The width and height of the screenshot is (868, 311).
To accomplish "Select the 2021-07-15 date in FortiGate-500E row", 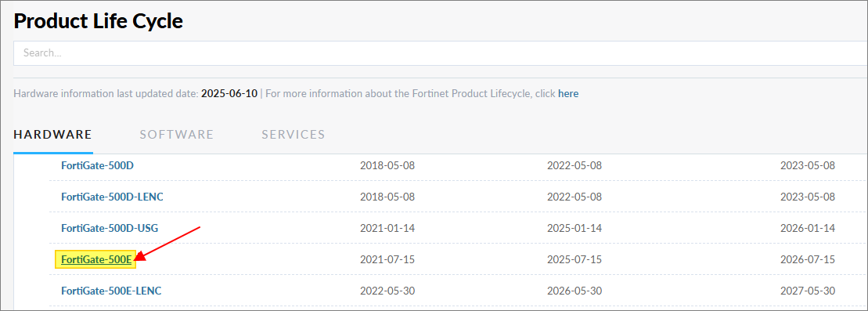I will point(387,259).
